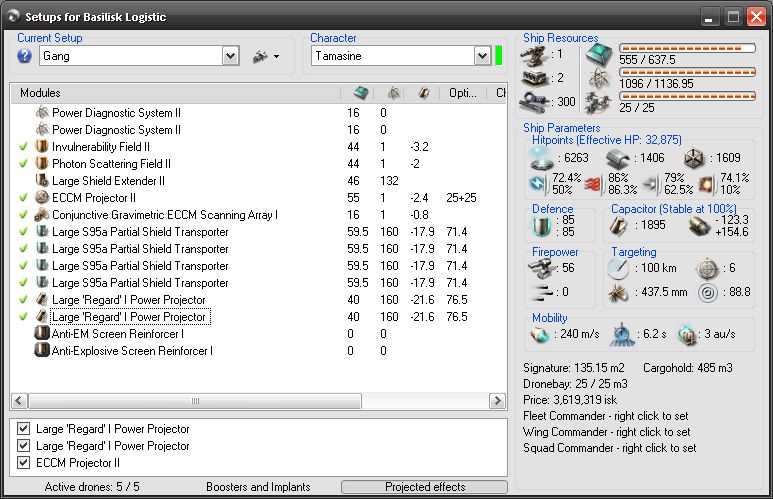The width and height of the screenshot is (773, 499).
Task: Open the ship setup actions icon menu
Action: (x=266, y=57)
